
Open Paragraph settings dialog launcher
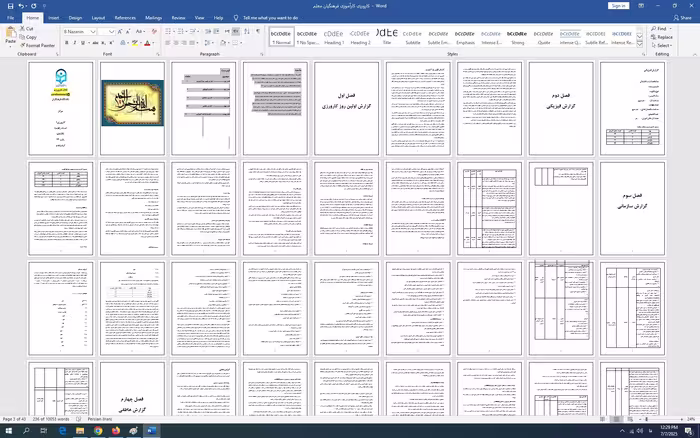[262, 54]
